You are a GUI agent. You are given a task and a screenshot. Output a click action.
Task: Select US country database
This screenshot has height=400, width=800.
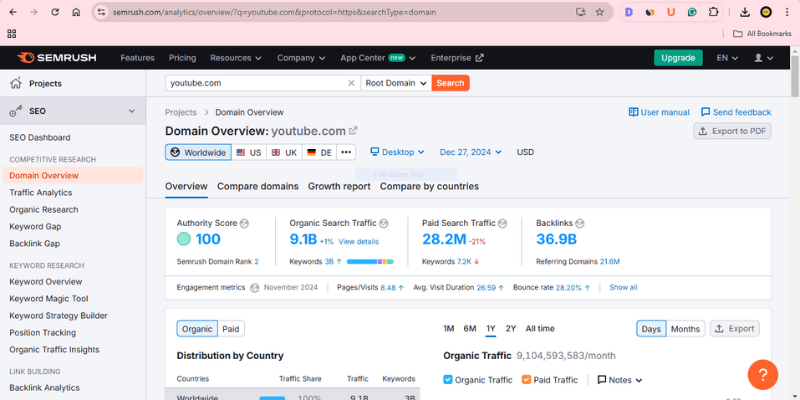(x=249, y=152)
